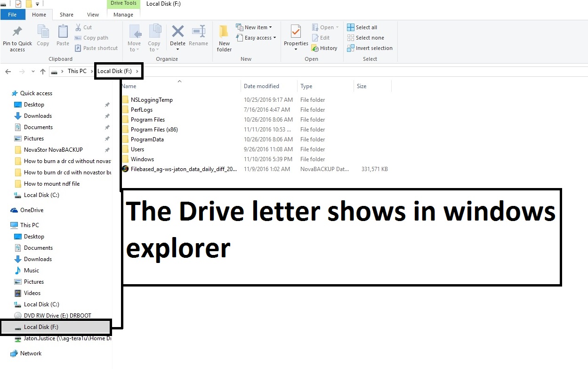Select the Filebased_ag-ws-jaton NovaBACKUP file
The height and width of the screenshot is (369, 588).
[x=184, y=169]
